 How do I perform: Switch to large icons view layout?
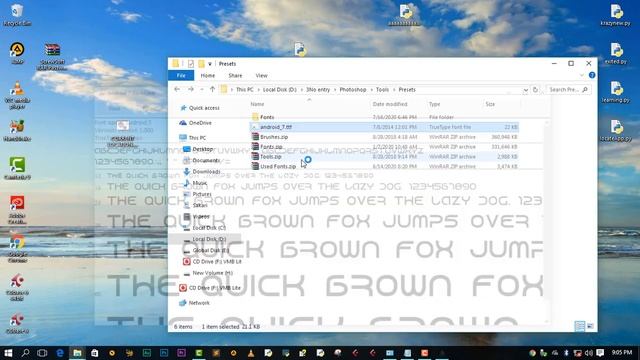(x=590, y=326)
